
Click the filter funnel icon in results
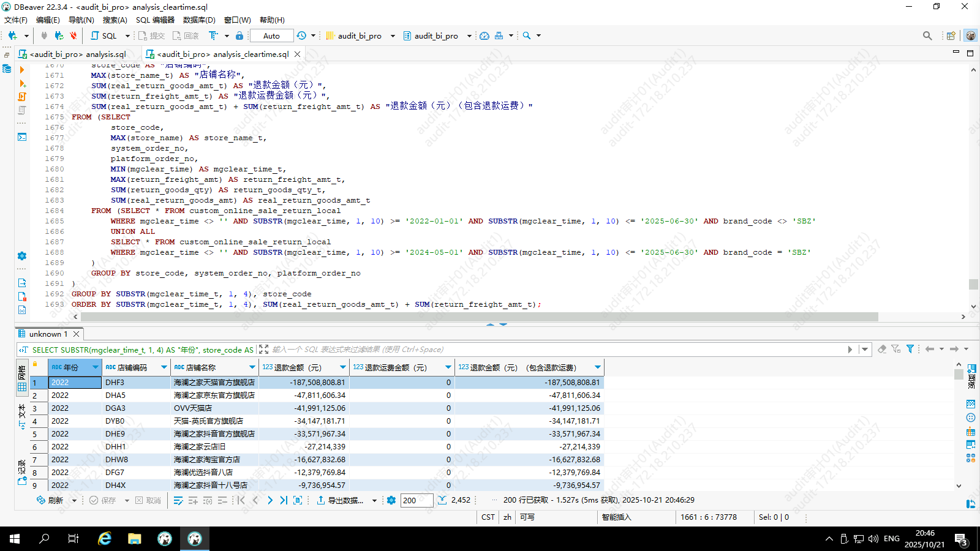pos(910,349)
